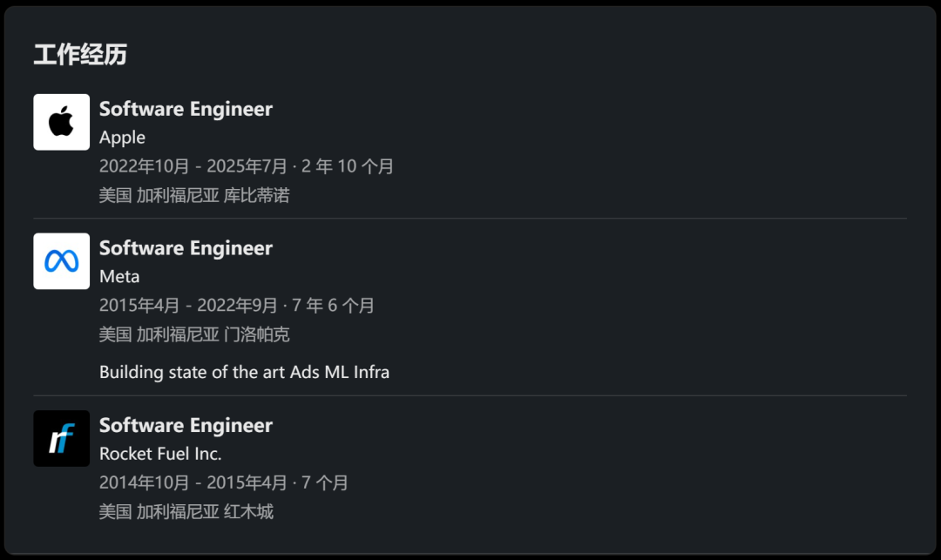Open the Software Engineer role at Apple
Image resolution: width=941 pixels, height=560 pixels.
pos(186,109)
